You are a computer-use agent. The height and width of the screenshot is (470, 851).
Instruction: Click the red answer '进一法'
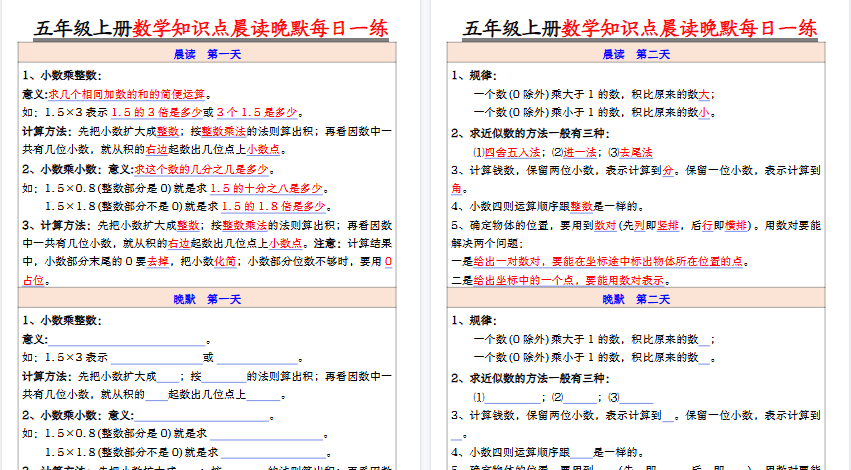click(x=580, y=153)
